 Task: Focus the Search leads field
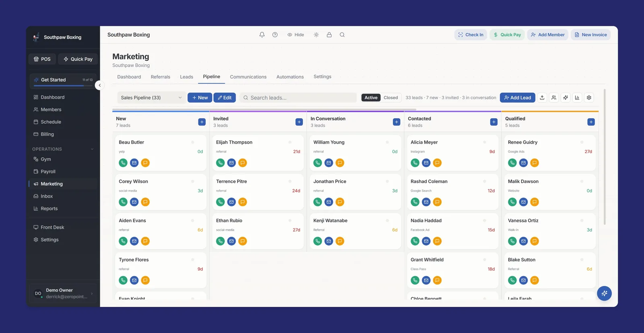click(298, 97)
